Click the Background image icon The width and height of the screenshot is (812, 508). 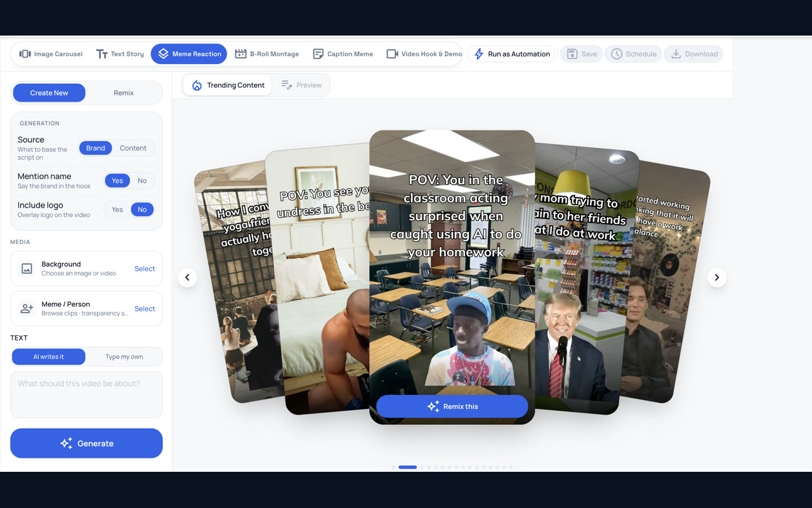pos(27,269)
